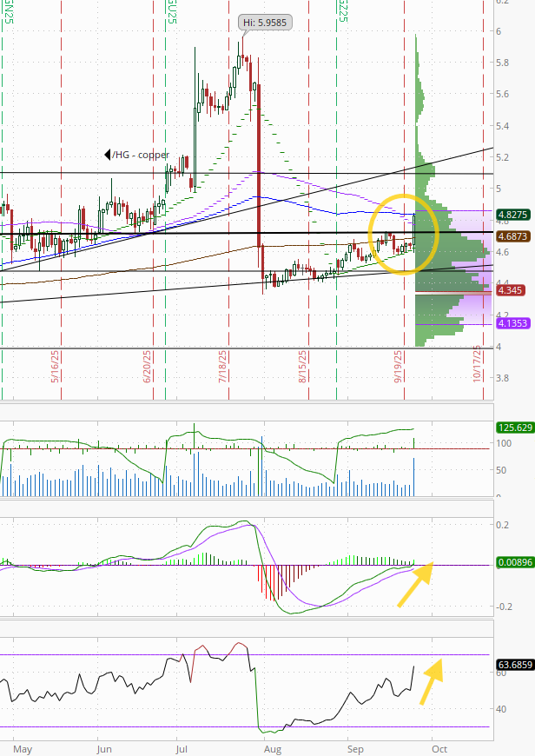Click the 5.8 price axis label
Image resolution: width=535 pixels, height=756 pixels.
(502, 63)
